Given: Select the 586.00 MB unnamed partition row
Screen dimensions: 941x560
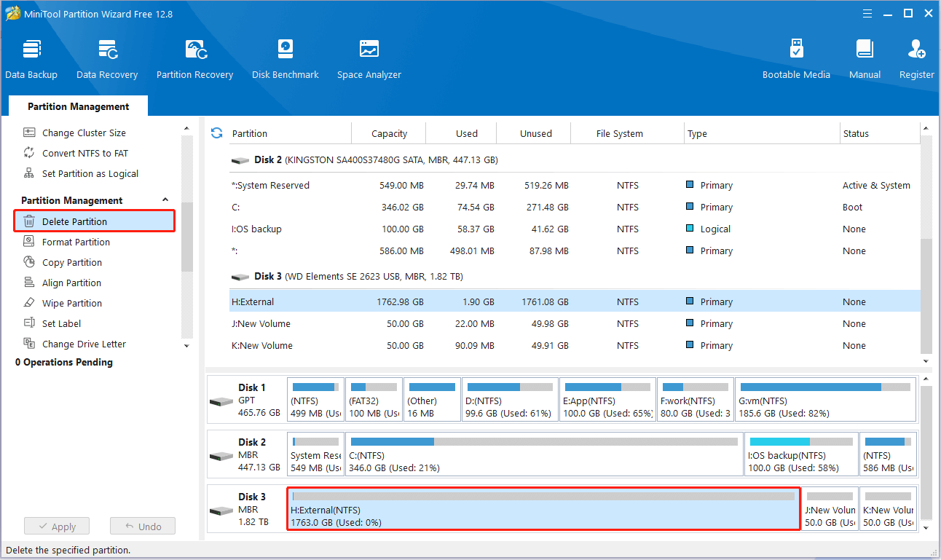Looking at the screenshot, I should coord(574,251).
